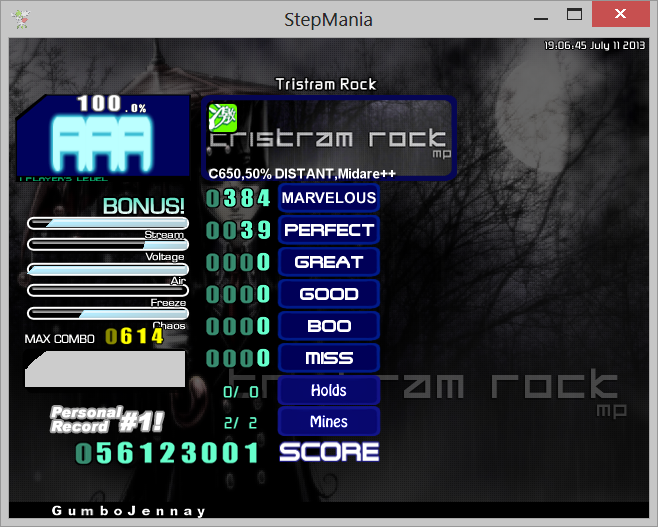The width and height of the screenshot is (658, 527).
Task: Click the green difficulty icon on song banner
Action: [x=223, y=118]
